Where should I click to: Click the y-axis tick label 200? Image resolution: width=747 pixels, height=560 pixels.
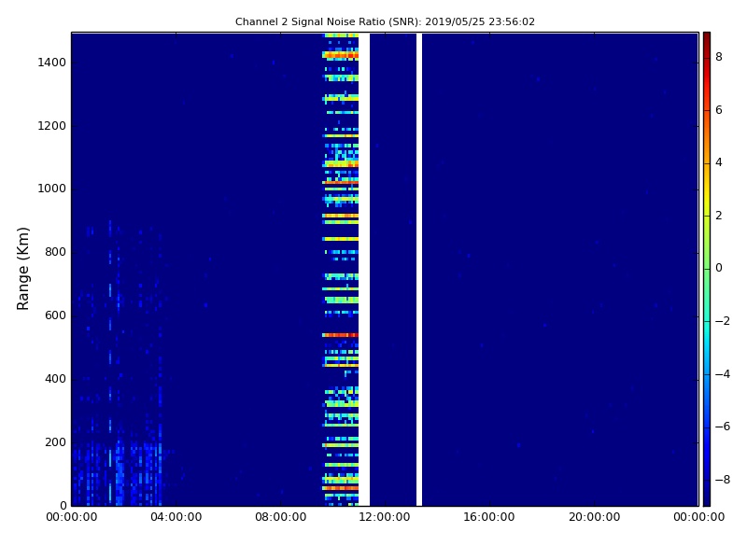click(x=55, y=441)
